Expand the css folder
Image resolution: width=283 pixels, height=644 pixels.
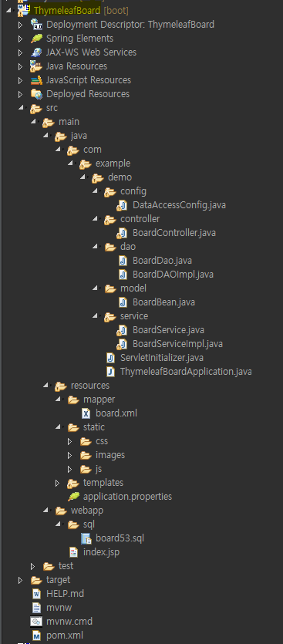[70, 441]
